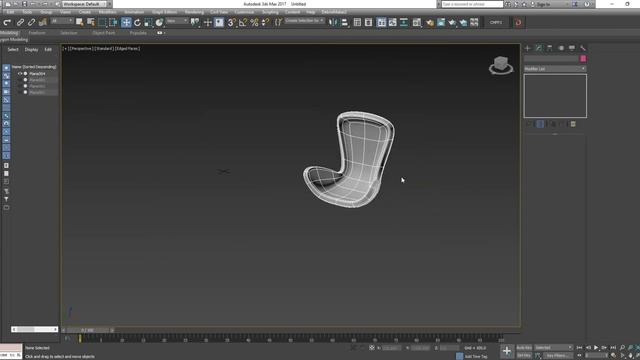Open the Create Selection Set dropdown
640x360 pixels.
coord(304,21)
